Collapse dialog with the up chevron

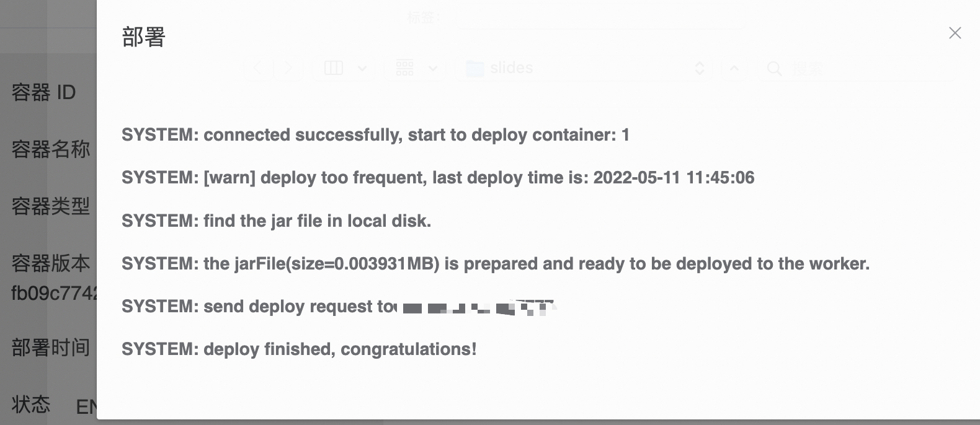734,68
